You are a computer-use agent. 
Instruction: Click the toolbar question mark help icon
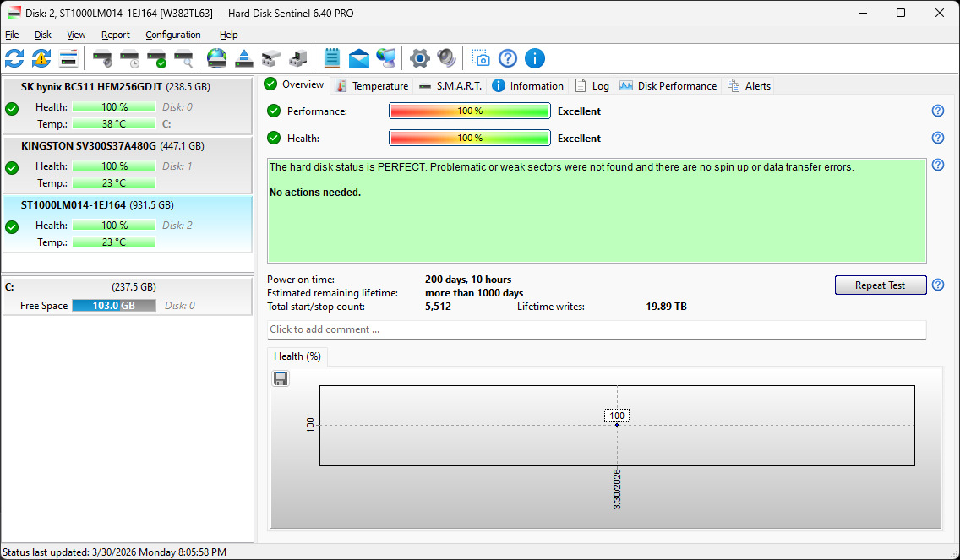pyautogui.click(x=508, y=59)
